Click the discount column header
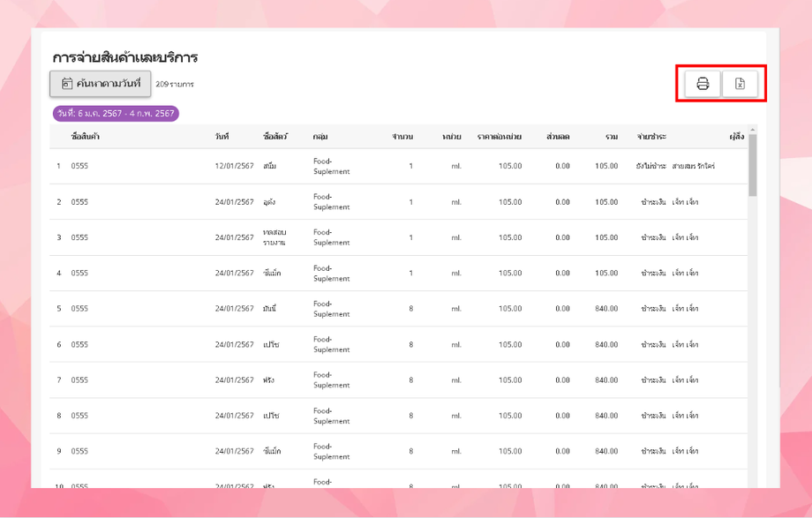812x518 pixels. click(558, 137)
